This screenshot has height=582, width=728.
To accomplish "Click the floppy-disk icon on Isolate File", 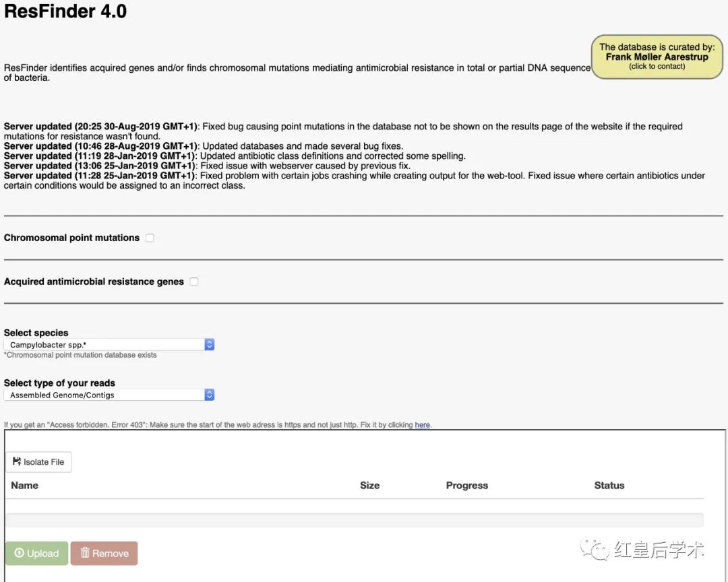I will [17, 461].
